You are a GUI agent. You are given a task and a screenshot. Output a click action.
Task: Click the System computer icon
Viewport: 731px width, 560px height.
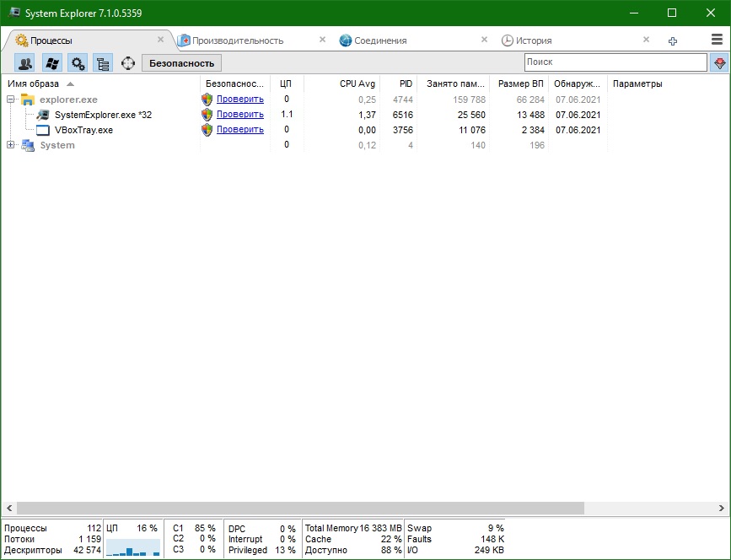click(x=28, y=145)
